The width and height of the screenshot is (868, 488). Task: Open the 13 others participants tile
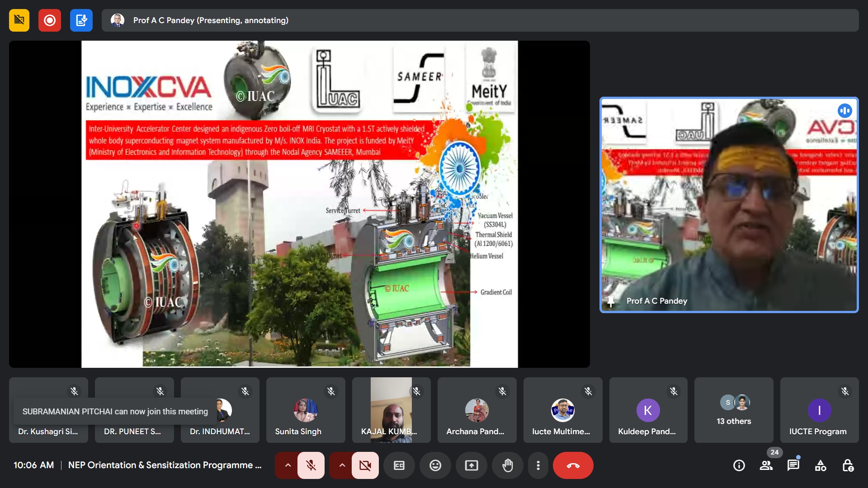click(x=733, y=410)
